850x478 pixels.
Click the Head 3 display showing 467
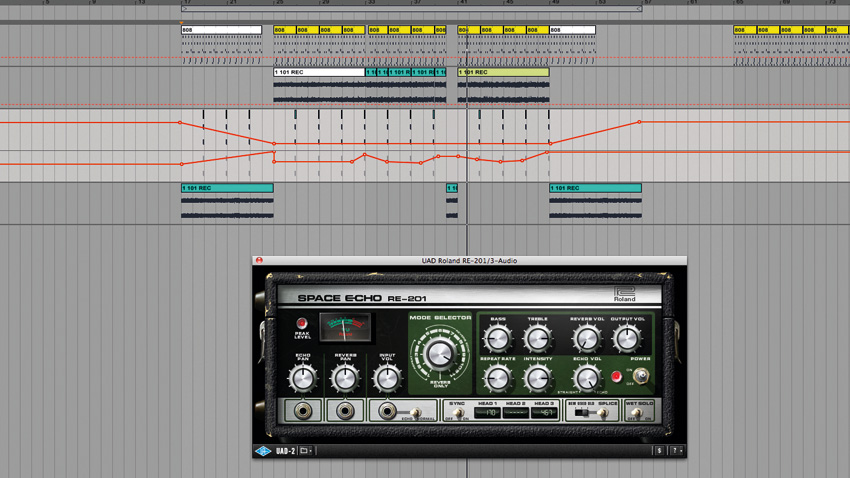coord(544,413)
